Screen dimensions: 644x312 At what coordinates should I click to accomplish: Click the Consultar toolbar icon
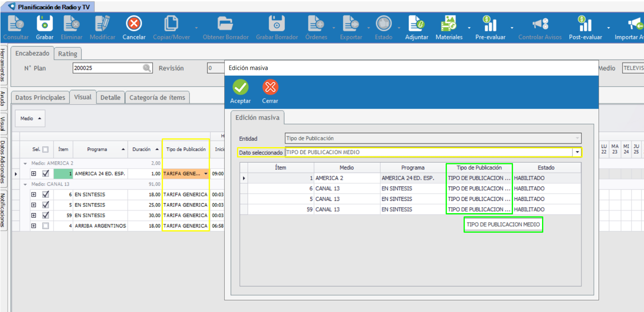tap(16, 23)
